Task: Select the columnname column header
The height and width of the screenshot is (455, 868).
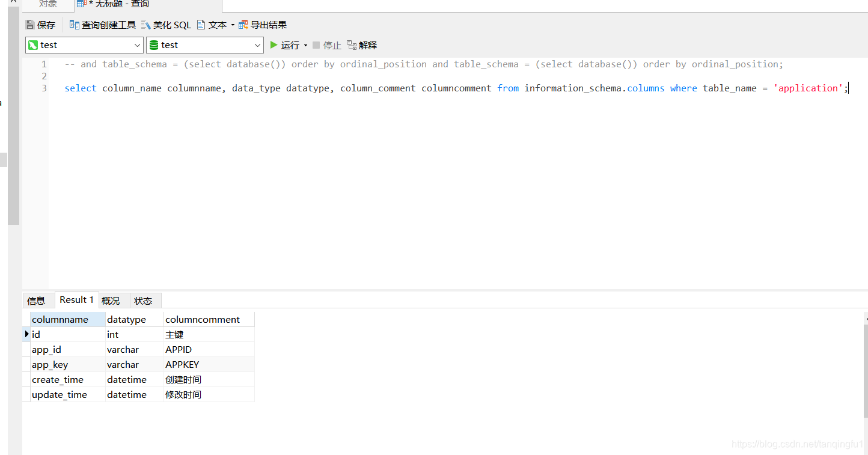Action: (59, 319)
